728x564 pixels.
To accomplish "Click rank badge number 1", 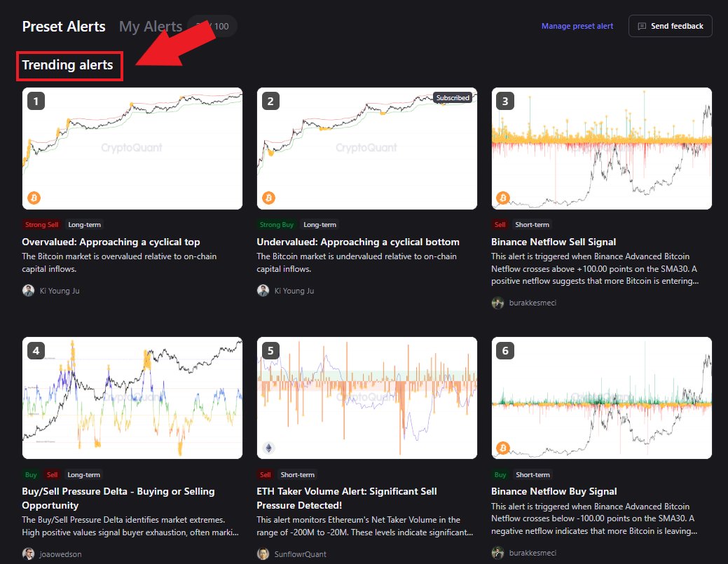I will pos(36,101).
